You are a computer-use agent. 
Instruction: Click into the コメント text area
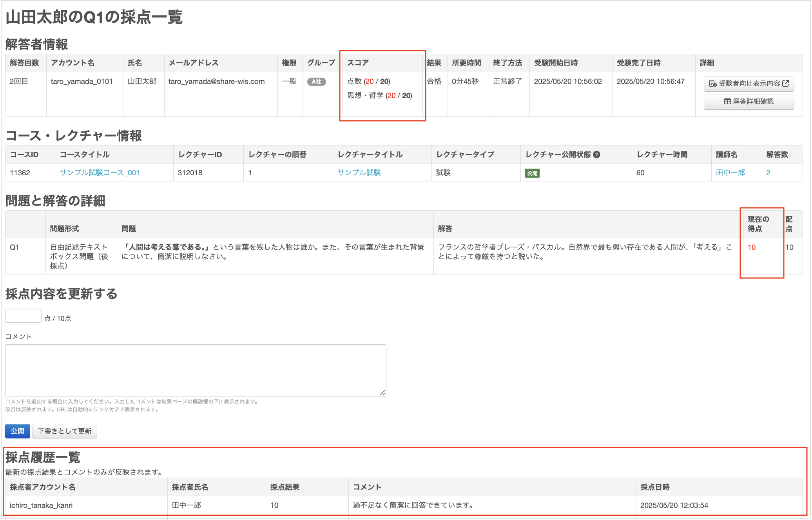(196, 370)
